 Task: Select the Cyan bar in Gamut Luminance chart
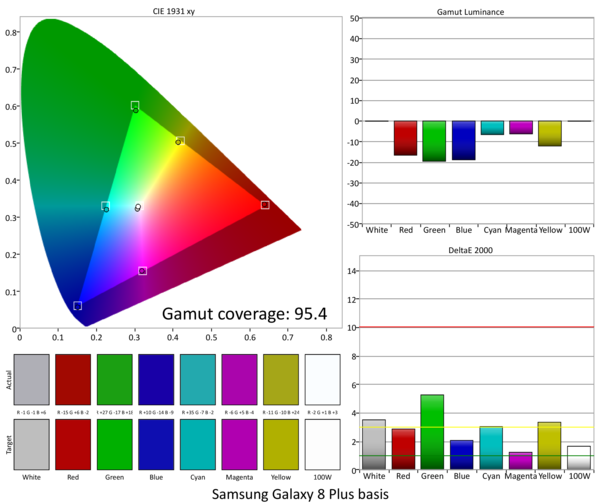point(492,128)
